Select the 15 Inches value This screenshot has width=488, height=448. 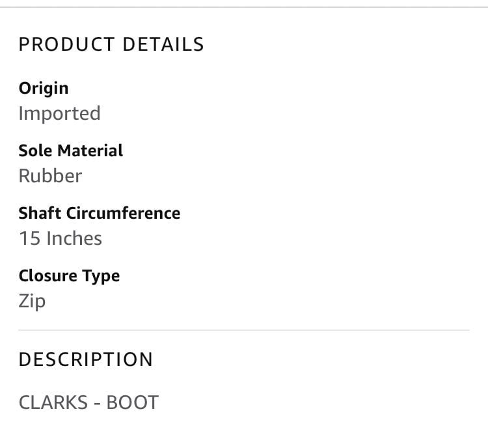click(x=61, y=238)
